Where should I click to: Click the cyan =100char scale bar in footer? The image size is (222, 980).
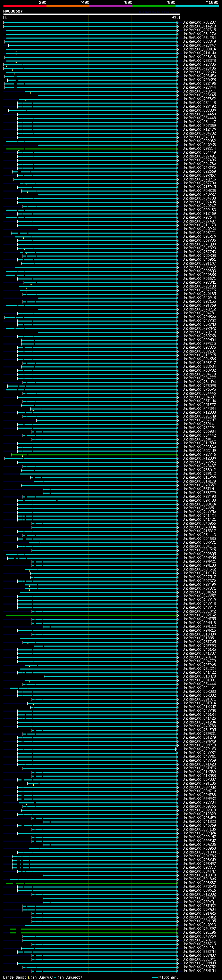pos(155,977)
